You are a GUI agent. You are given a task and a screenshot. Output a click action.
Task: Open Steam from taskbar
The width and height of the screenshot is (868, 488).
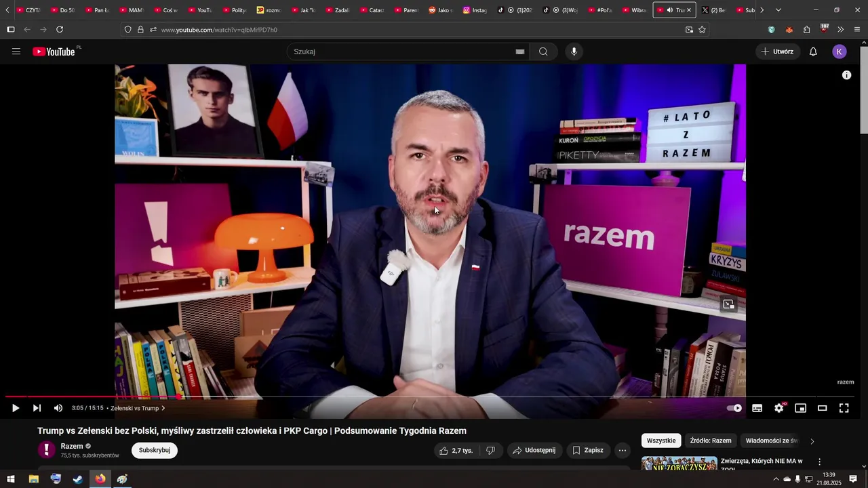[78, 479]
